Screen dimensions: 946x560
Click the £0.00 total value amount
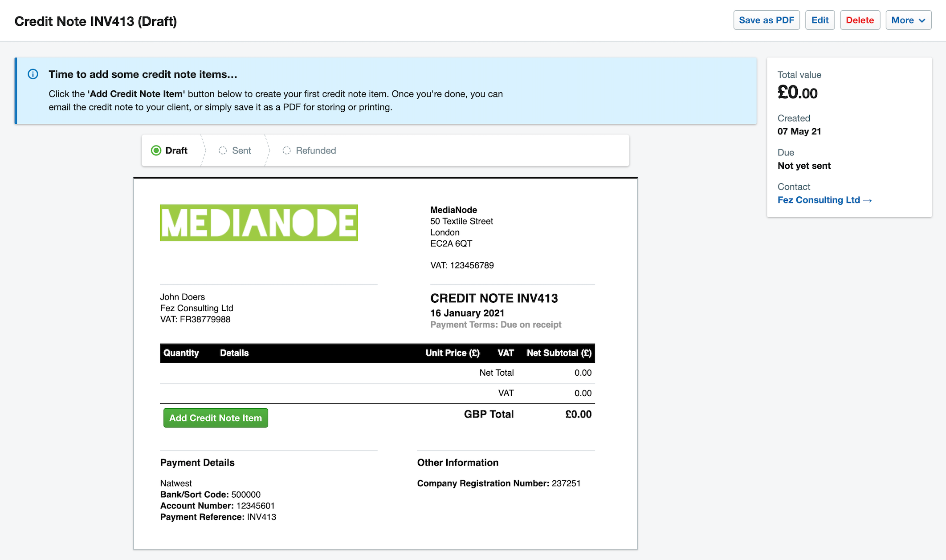tap(797, 93)
